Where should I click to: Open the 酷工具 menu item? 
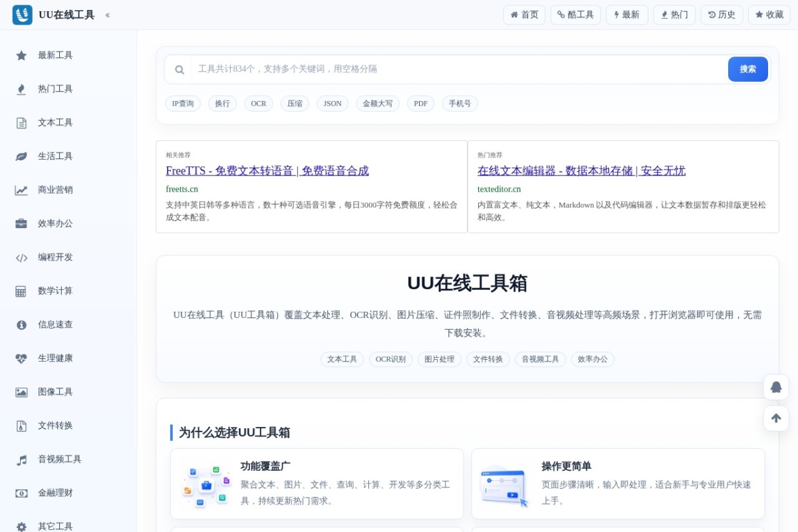(576, 15)
